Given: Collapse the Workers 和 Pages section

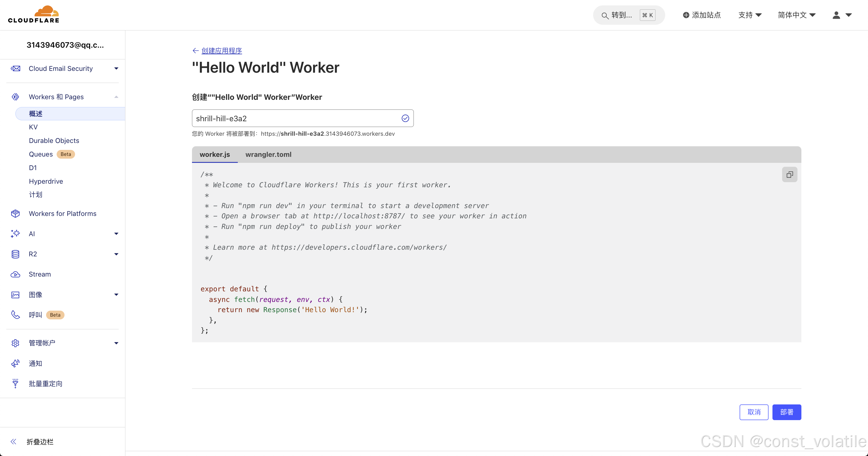Looking at the screenshot, I should [116, 97].
